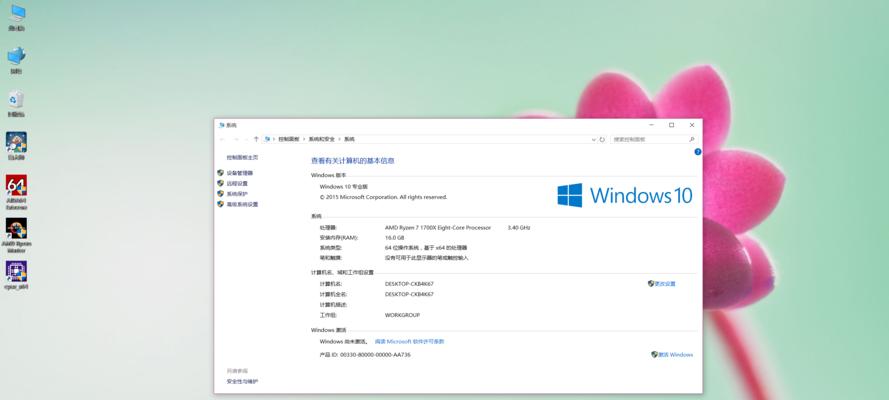Screen dimensions: 889x400
Task: Open the This PC desktop icon
Action: [x=17, y=16]
